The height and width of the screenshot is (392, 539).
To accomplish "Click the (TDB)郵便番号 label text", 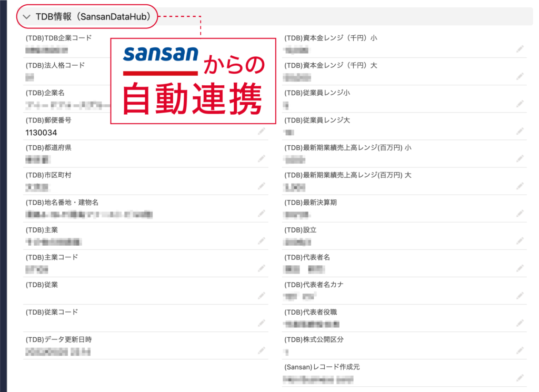I will tap(48, 120).
